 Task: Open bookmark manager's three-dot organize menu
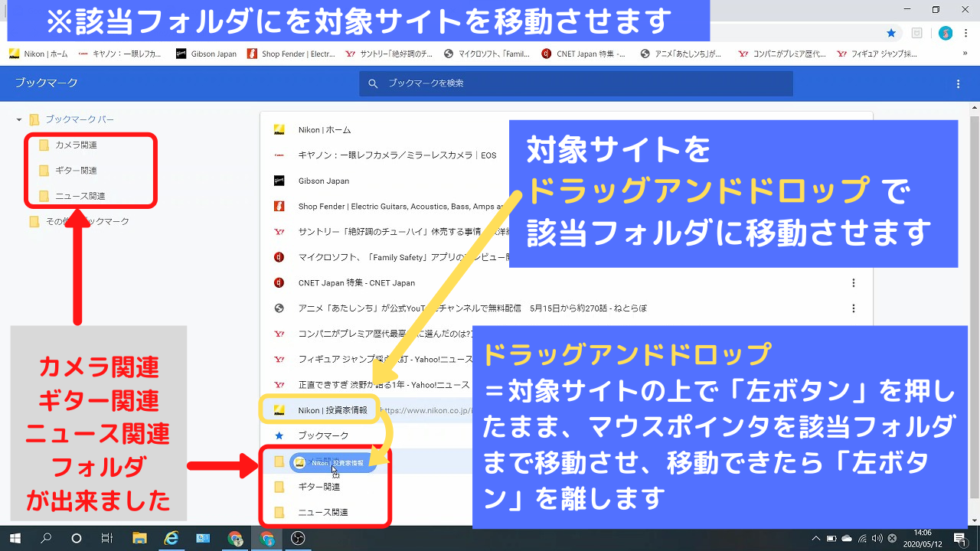tap(958, 83)
